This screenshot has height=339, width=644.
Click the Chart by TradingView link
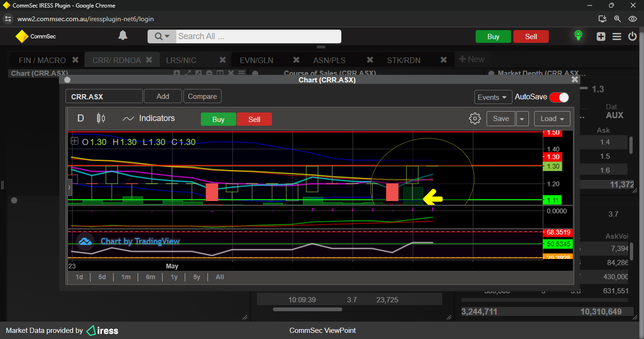[x=129, y=241]
